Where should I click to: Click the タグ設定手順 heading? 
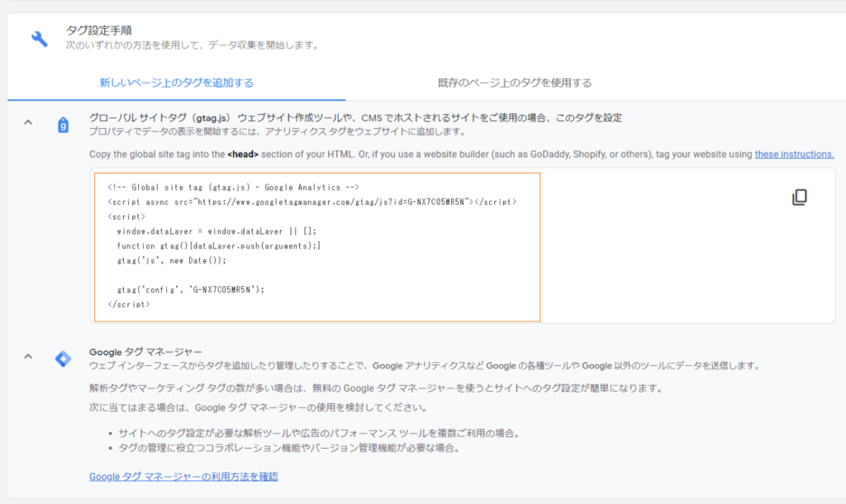[99, 31]
